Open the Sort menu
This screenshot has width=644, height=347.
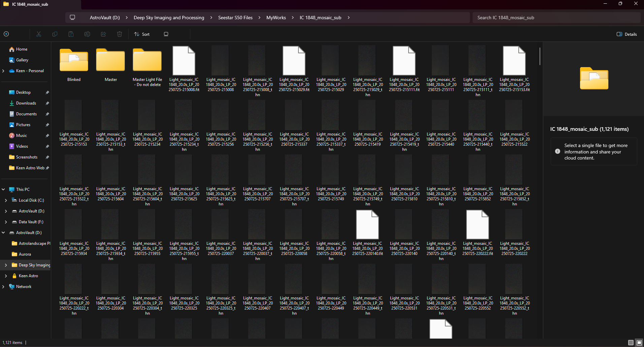[142, 34]
